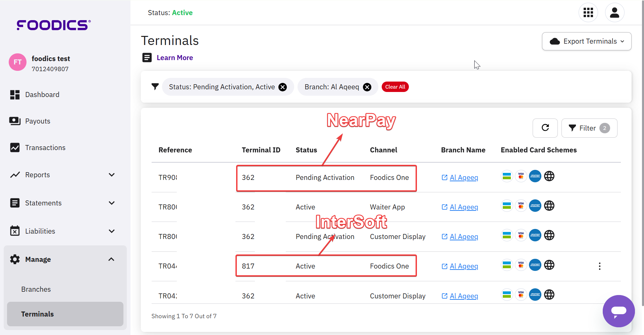Click the green Active status text at top

point(182,13)
